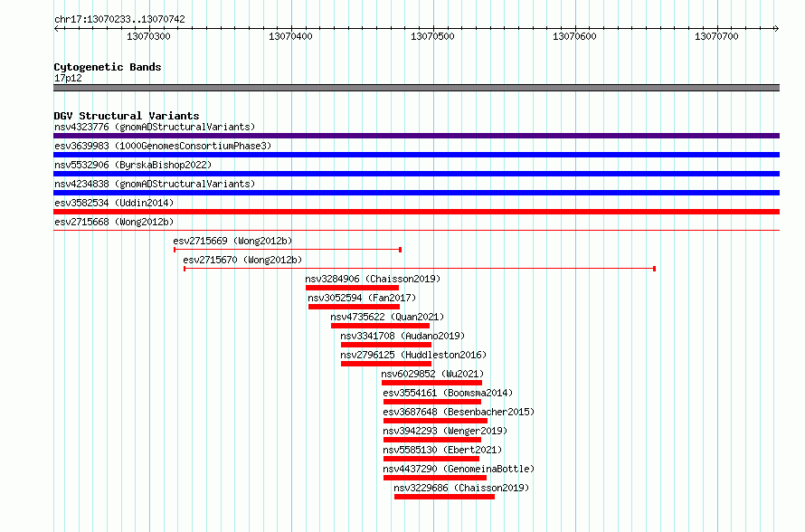Click nsv6029852 Wu2021 label
The image size is (805, 532).
[x=432, y=374]
